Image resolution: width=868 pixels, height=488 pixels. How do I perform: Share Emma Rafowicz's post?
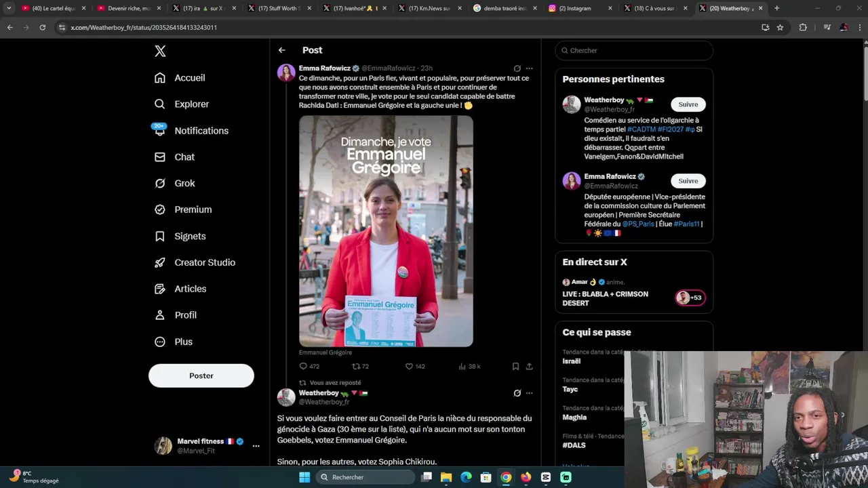click(530, 367)
